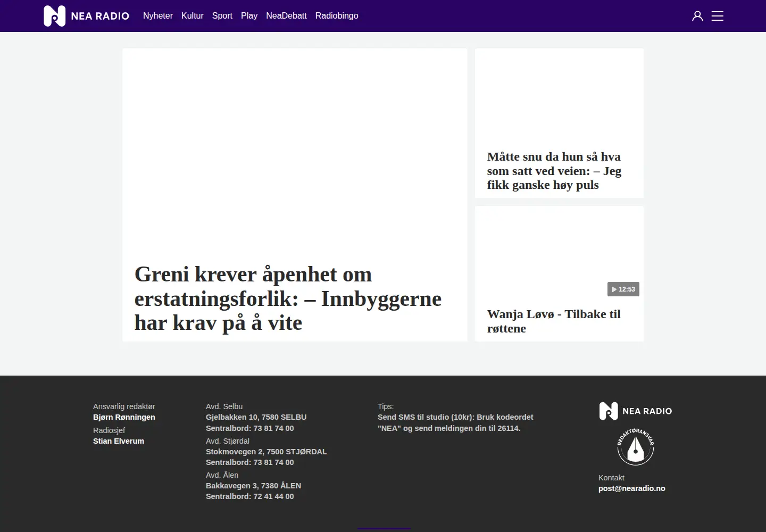This screenshot has width=766, height=532.
Task: Open the Play section
Action: (249, 16)
